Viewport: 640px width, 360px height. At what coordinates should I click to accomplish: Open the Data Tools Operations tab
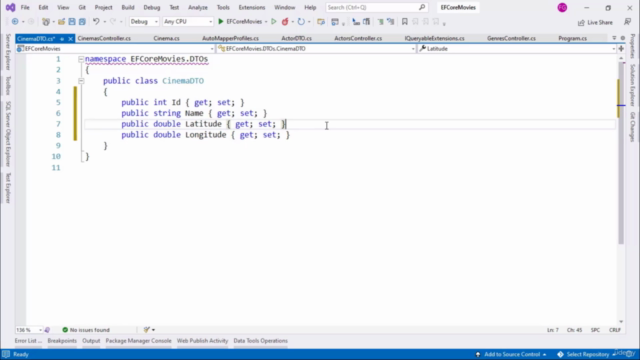click(x=260, y=341)
